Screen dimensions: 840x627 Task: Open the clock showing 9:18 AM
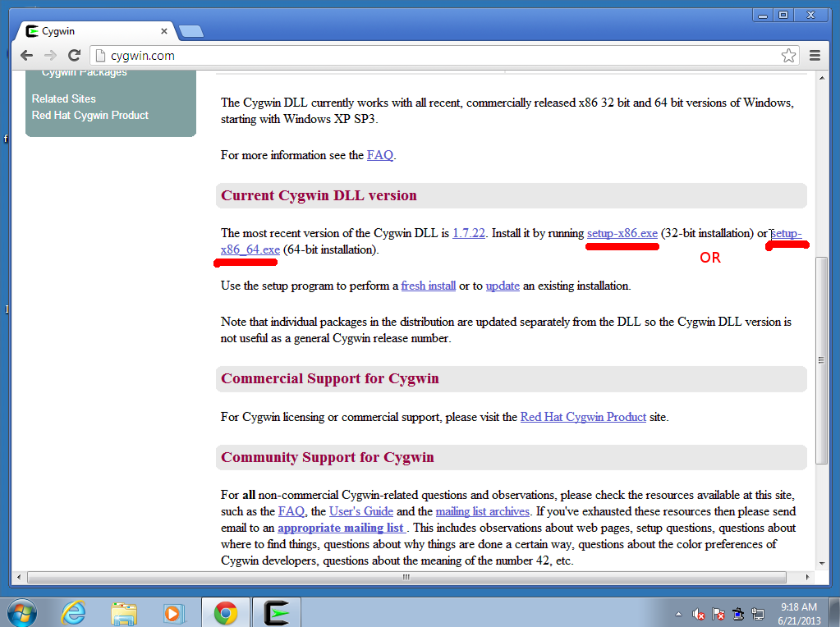(x=799, y=614)
